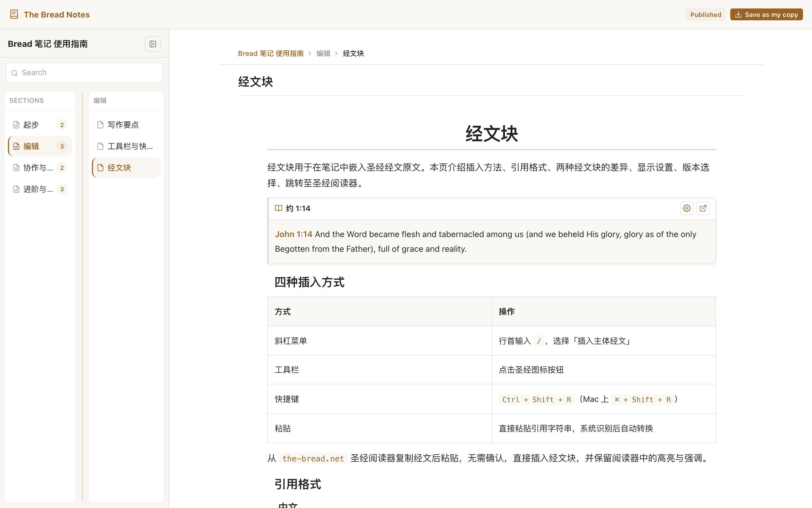Click the count badge 3 on 编辑
The height and width of the screenshot is (508, 812).
[x=62, y=146]
